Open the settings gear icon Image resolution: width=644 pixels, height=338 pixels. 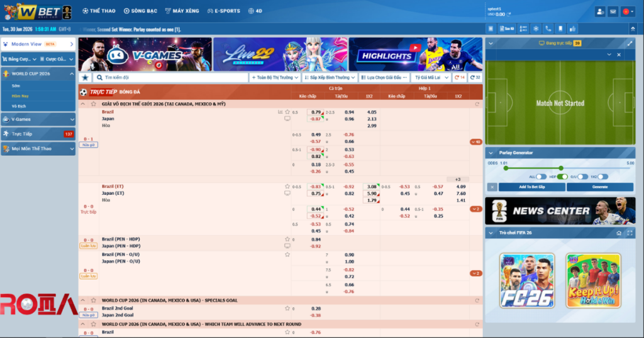point(536,29)
